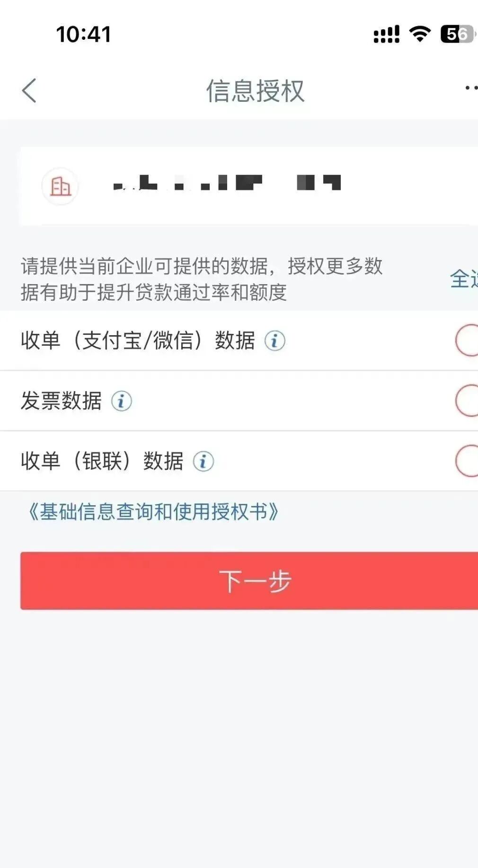This screenshot has width=478, height=868.
Task: Tap the 发票数据 row label
Action: 61,401
